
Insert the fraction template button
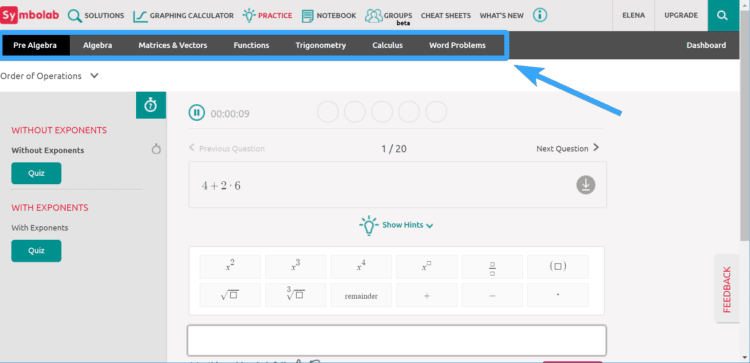coord(492,267)
